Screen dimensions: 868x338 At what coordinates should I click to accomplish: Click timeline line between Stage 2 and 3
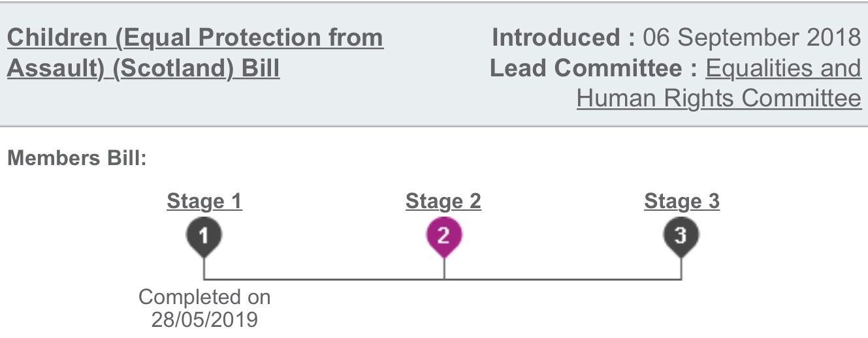[x=563, y=280]
